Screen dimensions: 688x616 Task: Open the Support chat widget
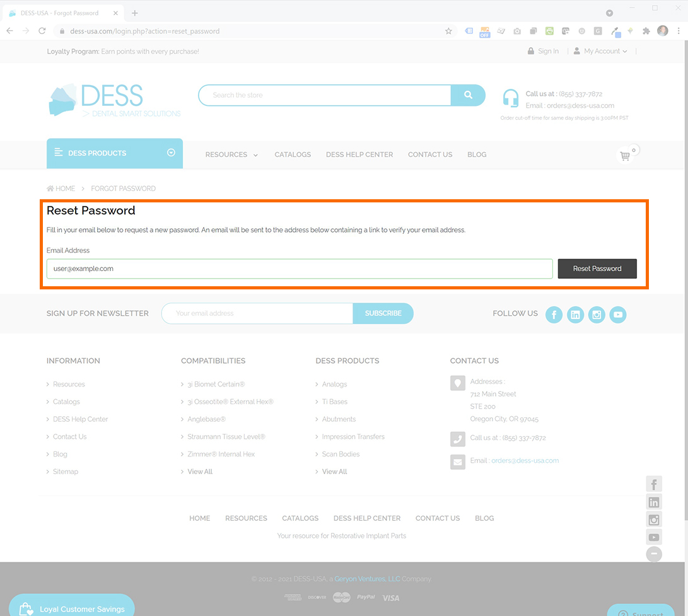(x=641, y=611)
